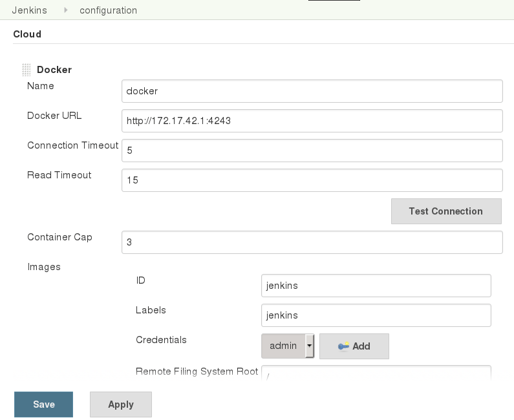Open the admin credentials dropdown

click(x=288, y=346)
